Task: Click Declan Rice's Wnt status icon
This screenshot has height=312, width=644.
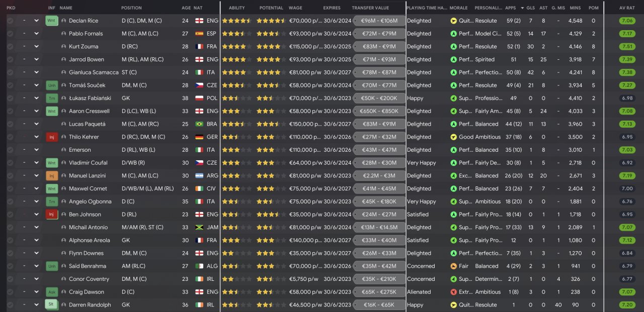Action: (51, 21)
